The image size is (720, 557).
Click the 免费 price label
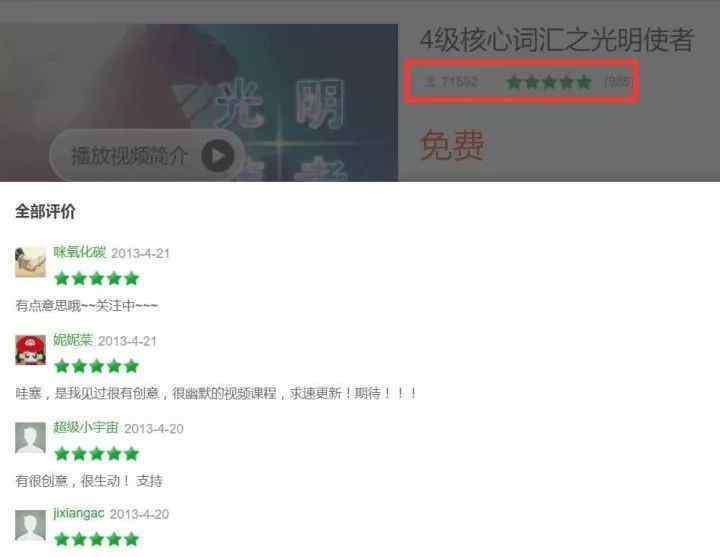(x=452, y=145)
